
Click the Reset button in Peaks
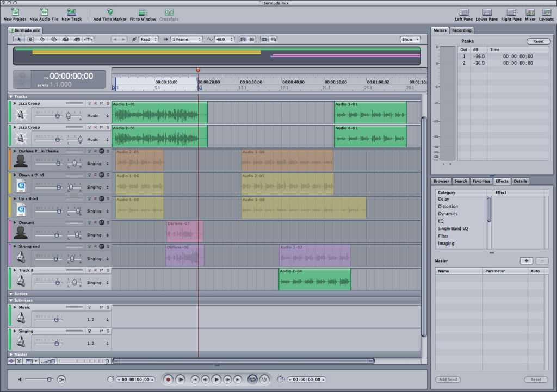coord(538,41)
